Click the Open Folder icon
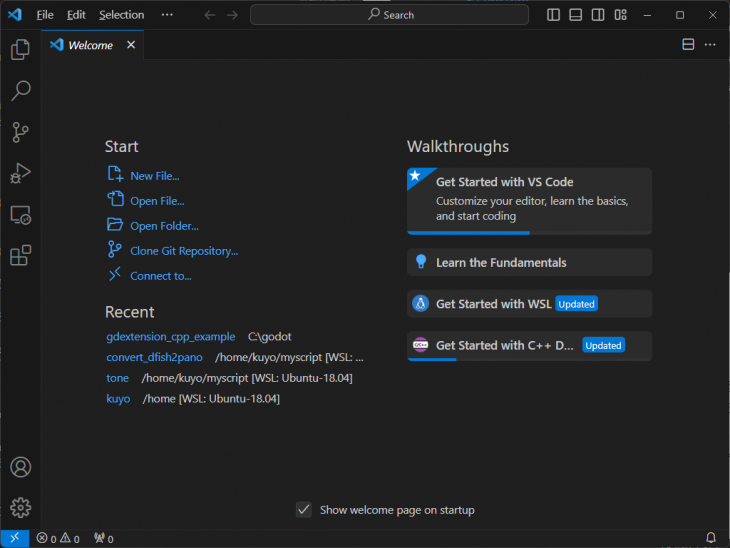Viewport: 730px width, 548px height. point(115,224)
